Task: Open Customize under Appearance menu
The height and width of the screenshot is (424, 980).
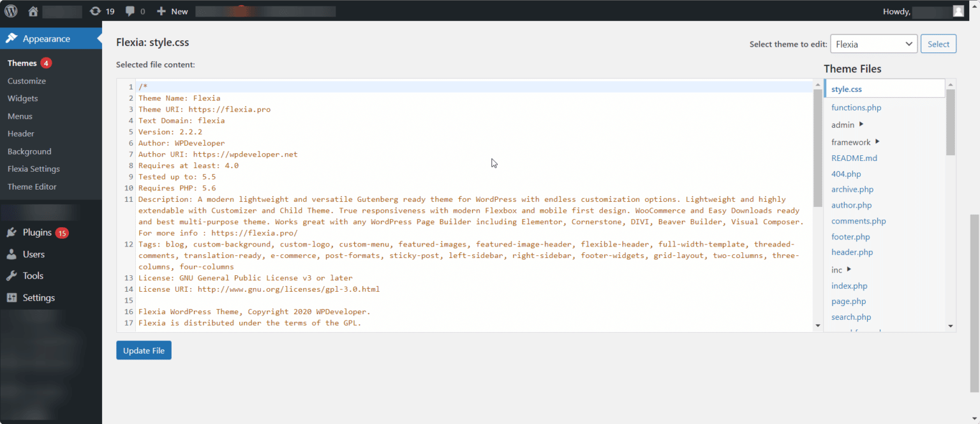Action: click(27, 81)
